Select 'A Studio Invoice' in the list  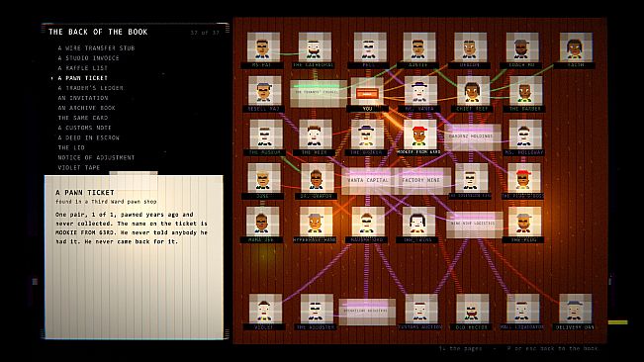tap(88, 58)
